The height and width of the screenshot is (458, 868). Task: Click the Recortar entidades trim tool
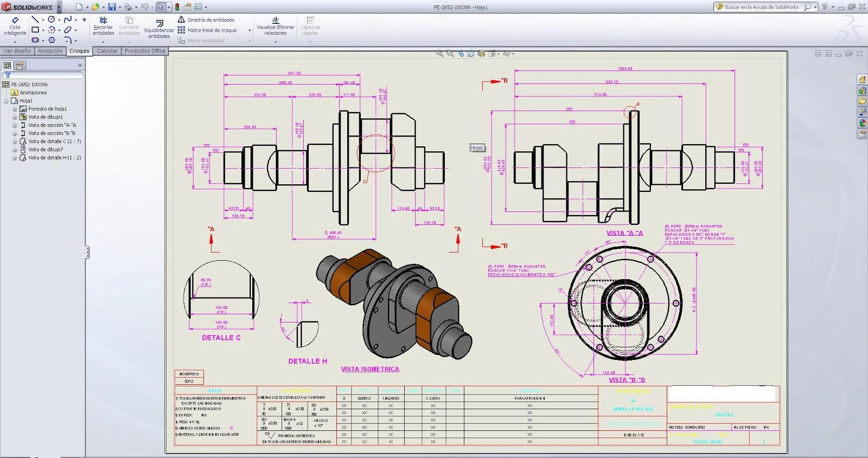[x=103, y=26]
